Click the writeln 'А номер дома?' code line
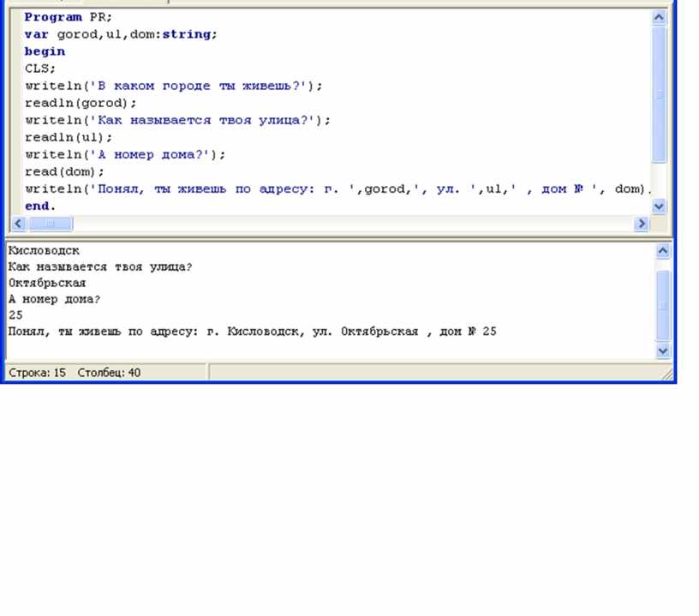699x616 pixels. point(125,155)
